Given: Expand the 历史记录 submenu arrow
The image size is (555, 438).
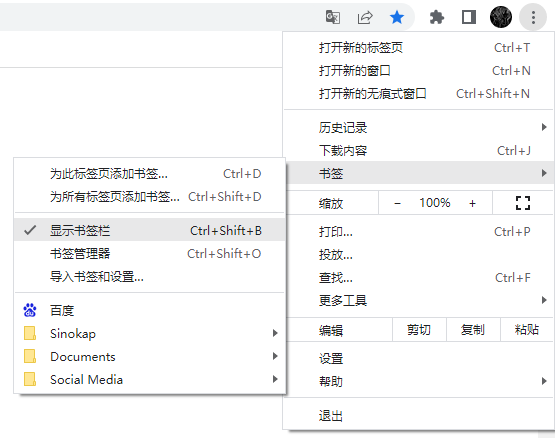Looking at the screenshot, I should [x=544, y=127].
